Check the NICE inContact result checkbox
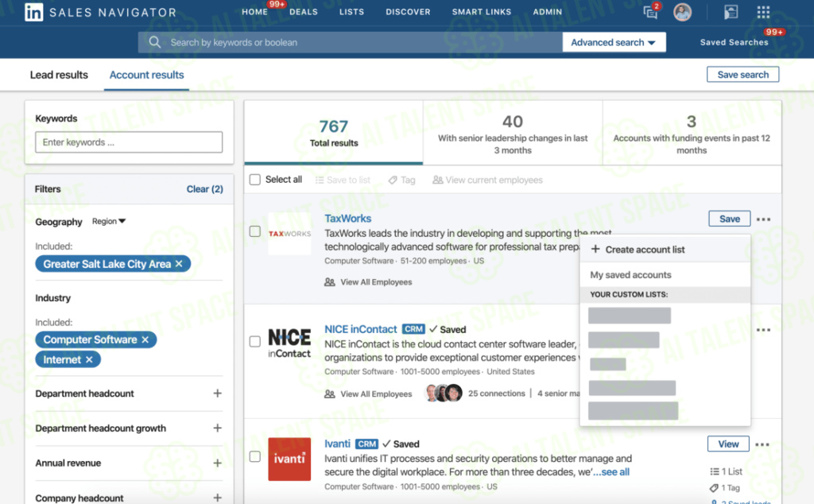 pyautogui.click(x=255, y=341)
